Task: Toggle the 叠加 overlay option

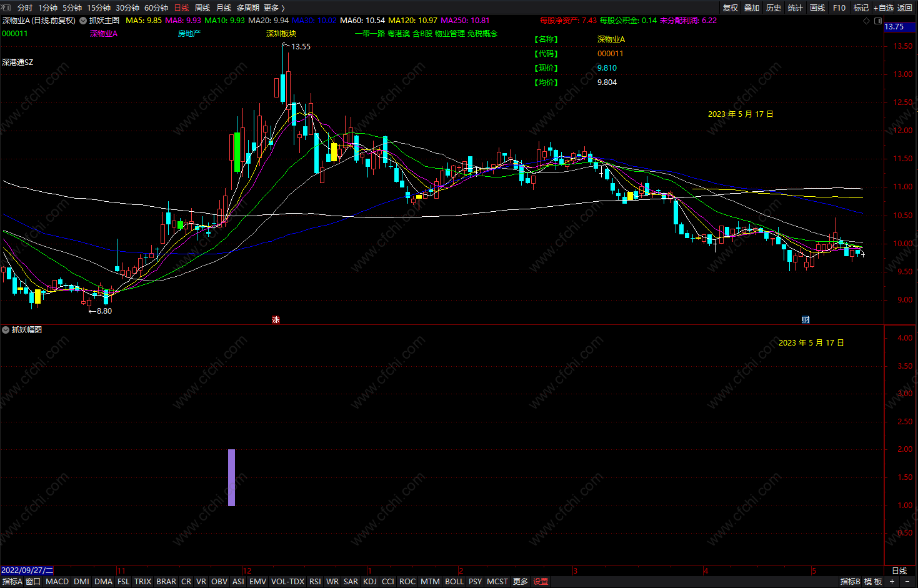Action: [x=752, y=7]
